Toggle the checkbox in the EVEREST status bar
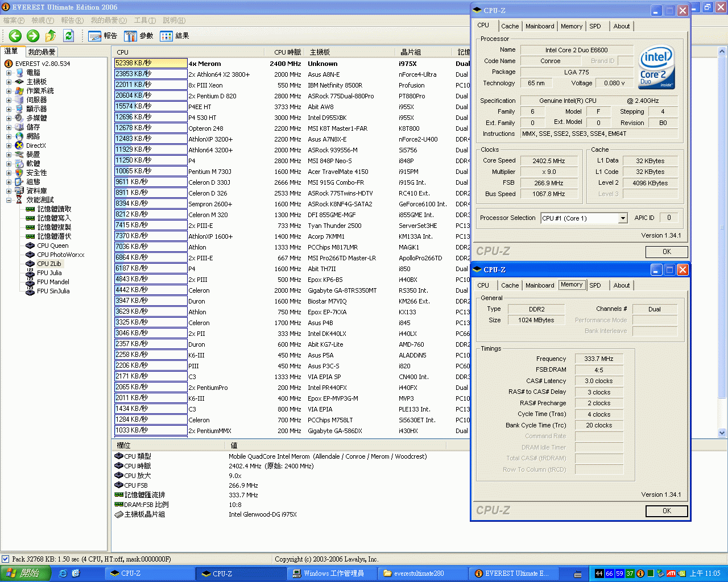 [6, 559]
